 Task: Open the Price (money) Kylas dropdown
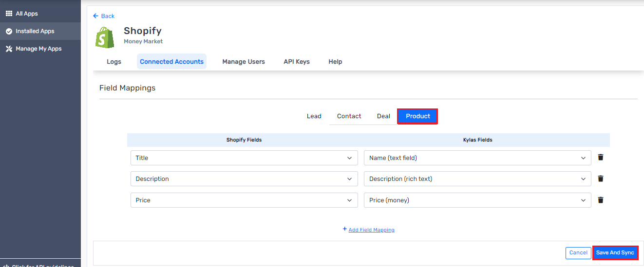click(x=477, y=200)
